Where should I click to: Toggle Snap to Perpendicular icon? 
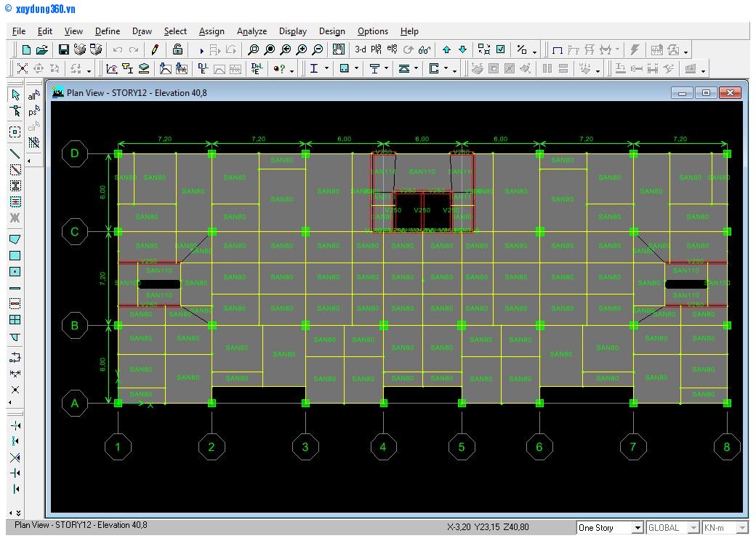[15, 473]
